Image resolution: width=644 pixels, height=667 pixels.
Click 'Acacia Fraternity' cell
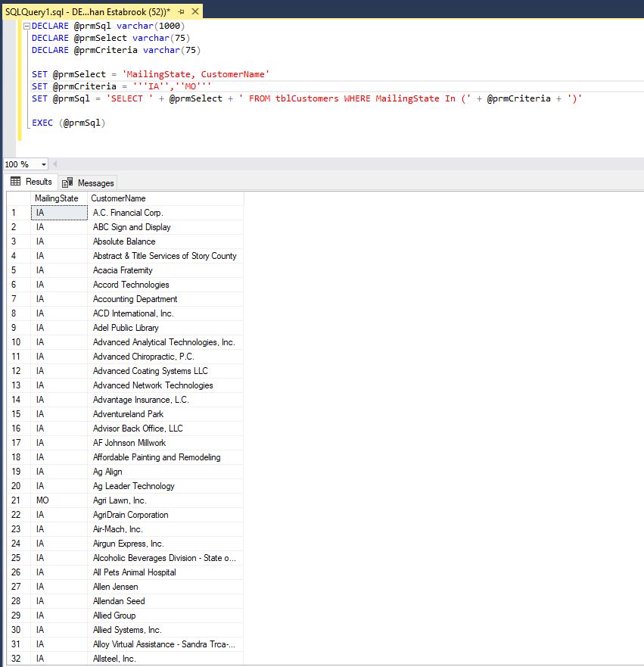coord(166,270)
